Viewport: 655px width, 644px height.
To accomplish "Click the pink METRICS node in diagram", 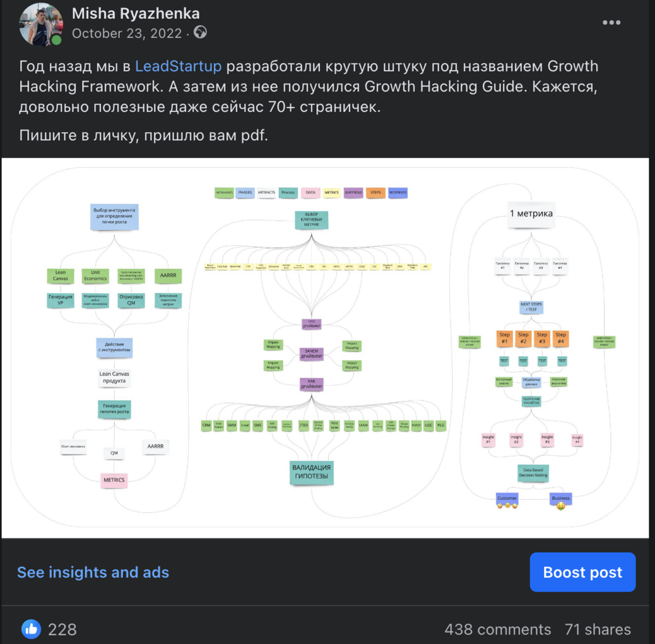I will click(114, 480).
